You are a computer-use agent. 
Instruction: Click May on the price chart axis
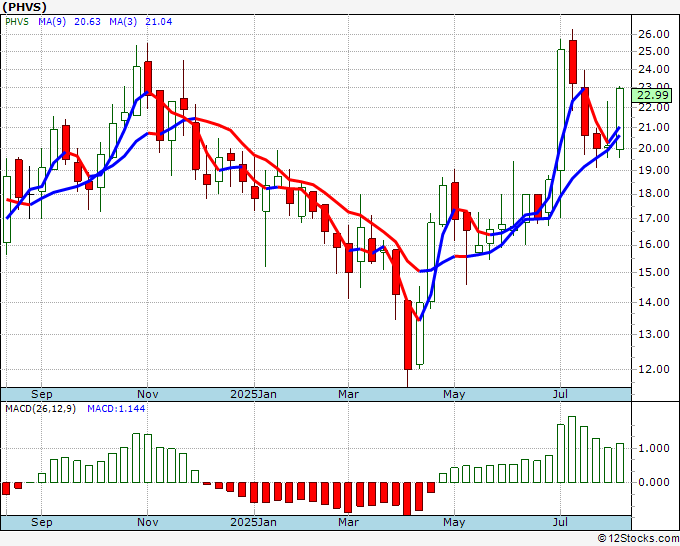coord(454,394)
